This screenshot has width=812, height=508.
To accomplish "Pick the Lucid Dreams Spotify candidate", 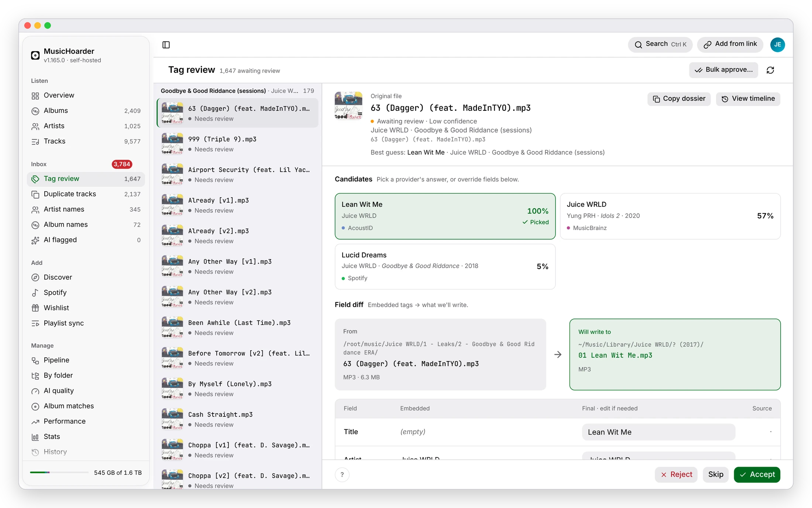I will (x=445, y=267).
